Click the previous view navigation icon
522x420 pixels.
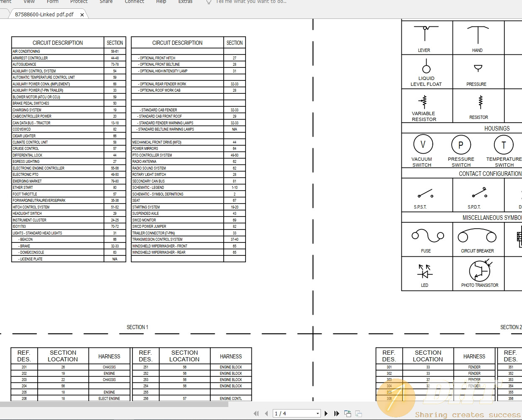pos(347,413)
